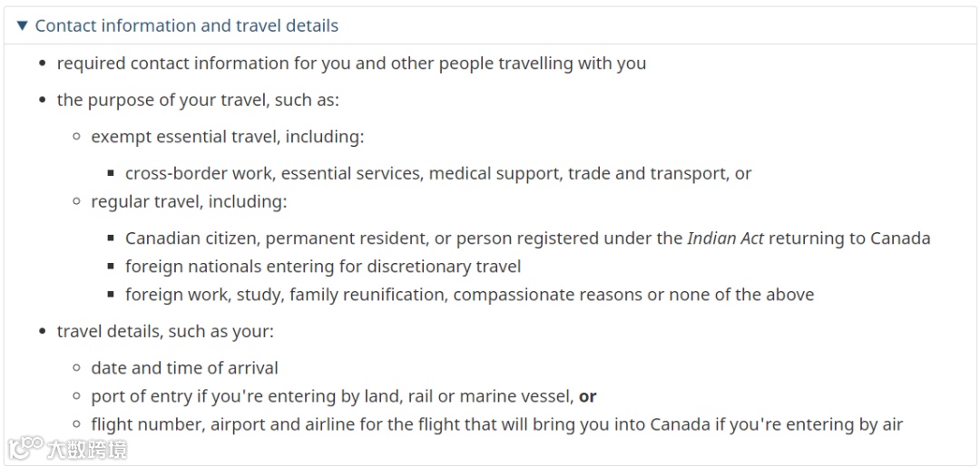
Task: Click 'foreign nationals entering for discretionary travel'
Action: point(323,267)
